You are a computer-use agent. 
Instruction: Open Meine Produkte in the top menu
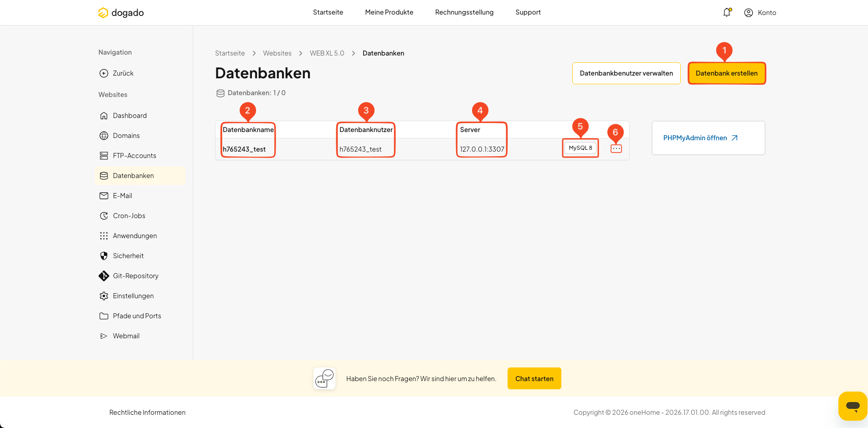coord(389,12)
